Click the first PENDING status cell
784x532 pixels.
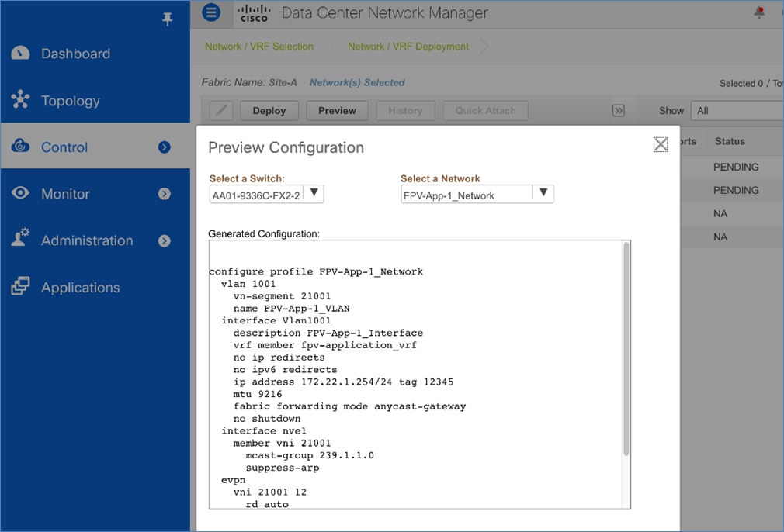point(736,167)
